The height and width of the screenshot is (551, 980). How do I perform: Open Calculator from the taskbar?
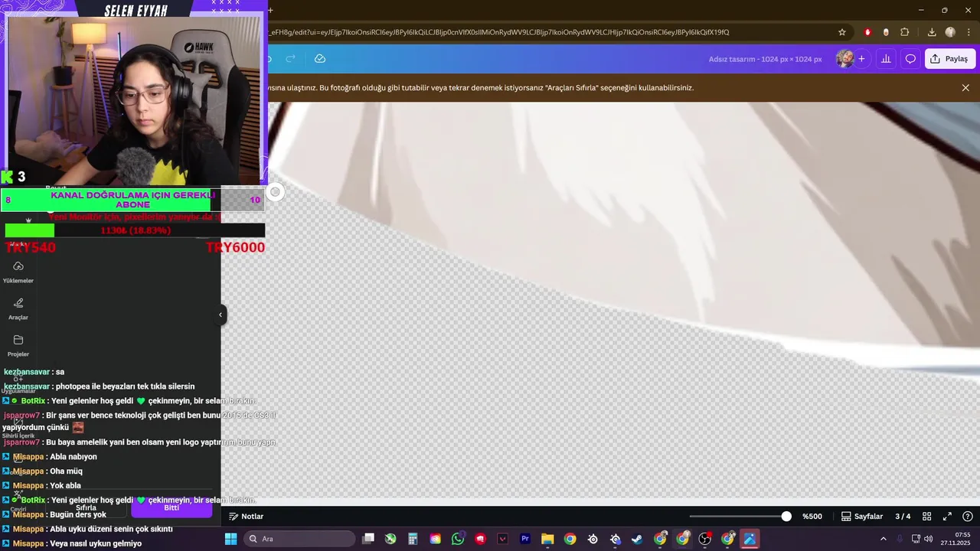point(413,539)
